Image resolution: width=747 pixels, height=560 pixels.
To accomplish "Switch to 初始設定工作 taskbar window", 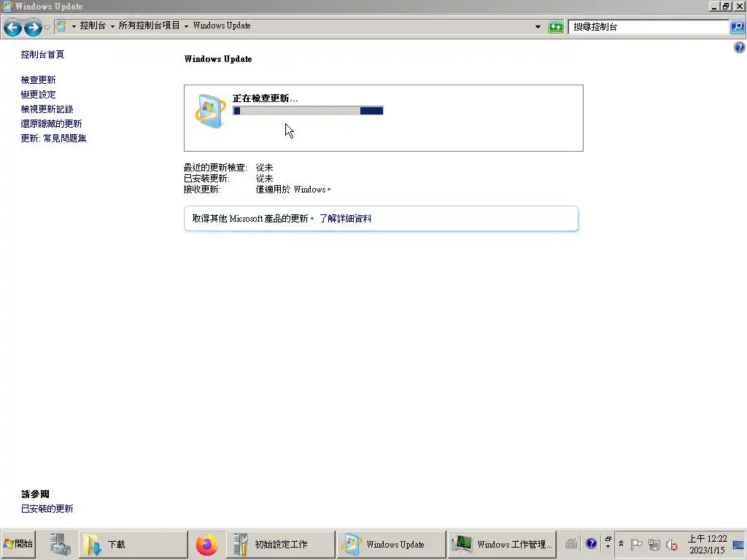I will point(281,544).
